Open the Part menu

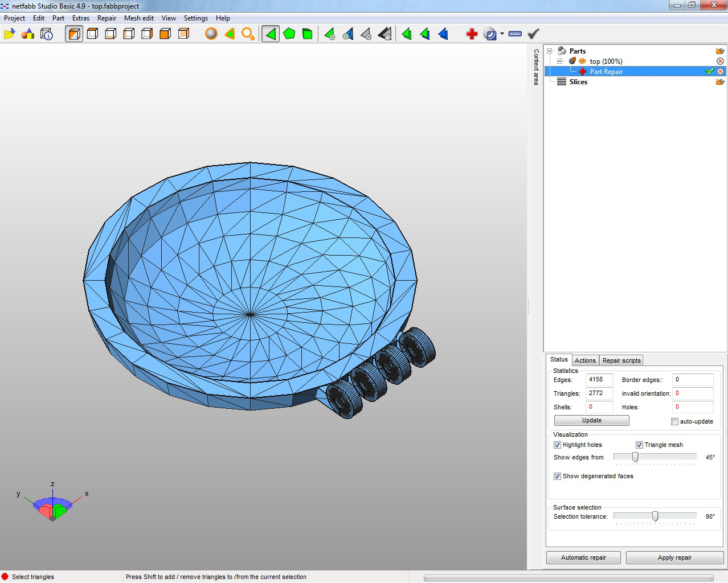tap(59, 18)
